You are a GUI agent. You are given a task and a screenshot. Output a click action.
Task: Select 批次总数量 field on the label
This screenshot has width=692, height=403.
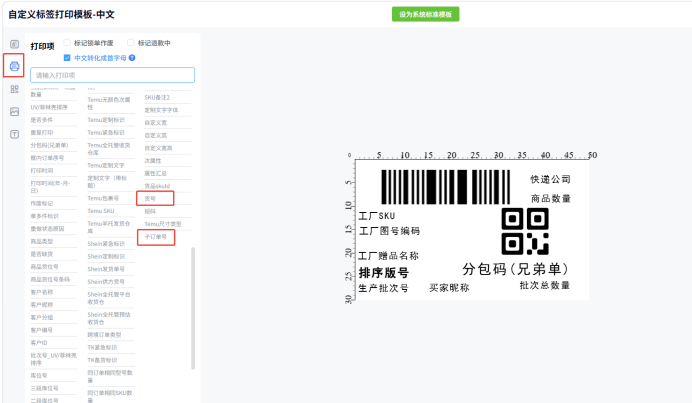coord(545,285)
